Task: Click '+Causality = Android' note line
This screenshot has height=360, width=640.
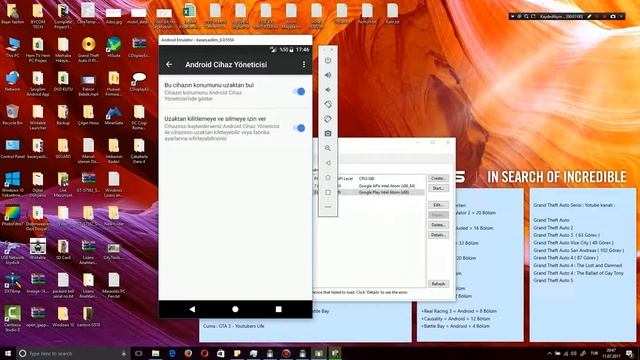Action: tap(455, 319)
